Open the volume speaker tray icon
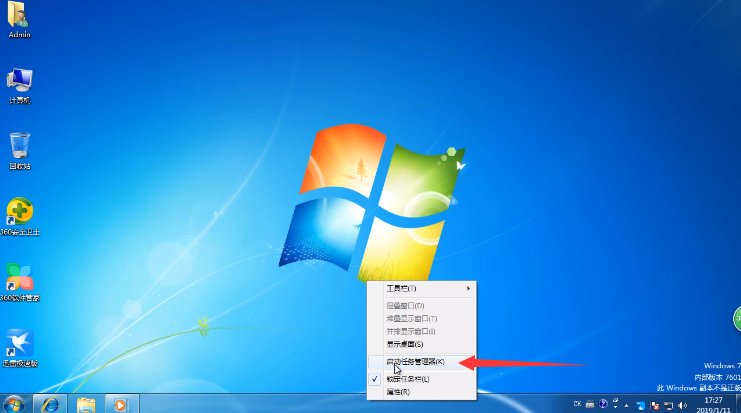This screenshot has width=741, height=413. point(682,405)
